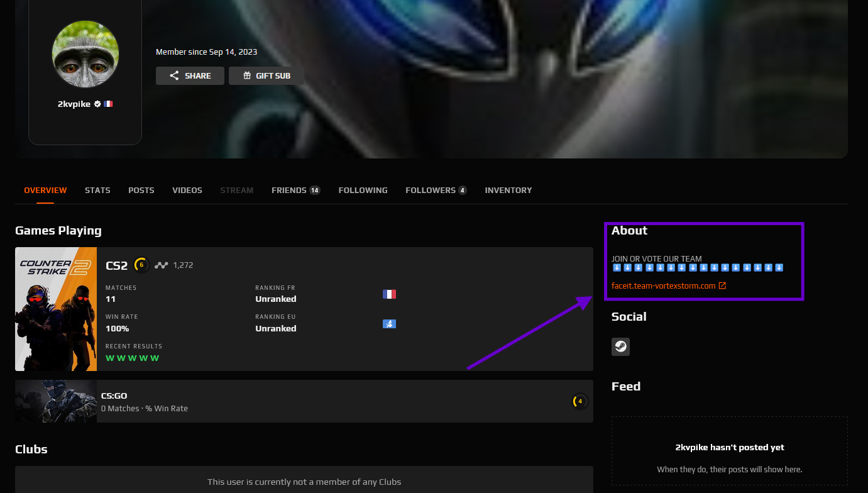Viewport: 868px width, 493px height.
Task: Click the ELO graph icon beside 1,272
Action: (x=162, y=265)
